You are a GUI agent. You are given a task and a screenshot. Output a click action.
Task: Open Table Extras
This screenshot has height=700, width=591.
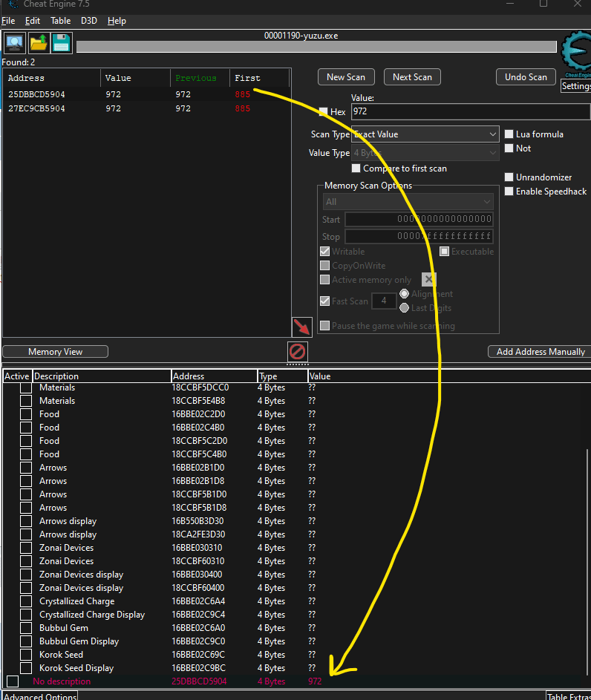pyautogui.click(x=569, y=696)
